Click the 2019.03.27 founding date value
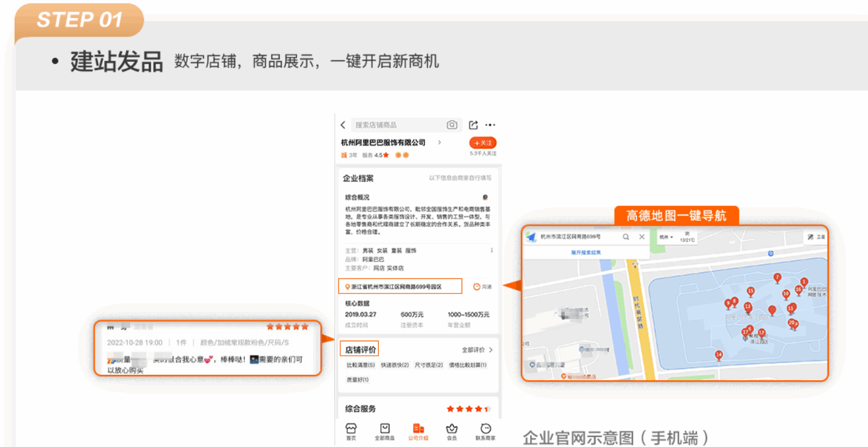Image resolution: width=868 pixels, height=447 pixels. click(361, 314)
